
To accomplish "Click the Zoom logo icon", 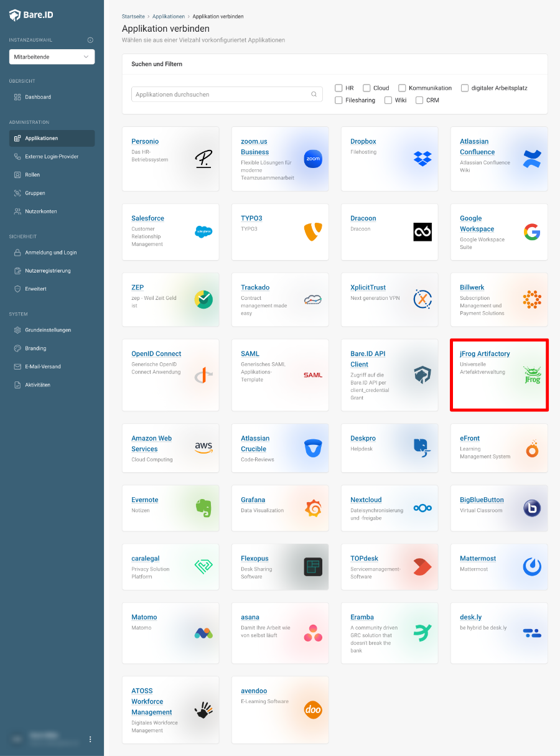I will [313, 159].
